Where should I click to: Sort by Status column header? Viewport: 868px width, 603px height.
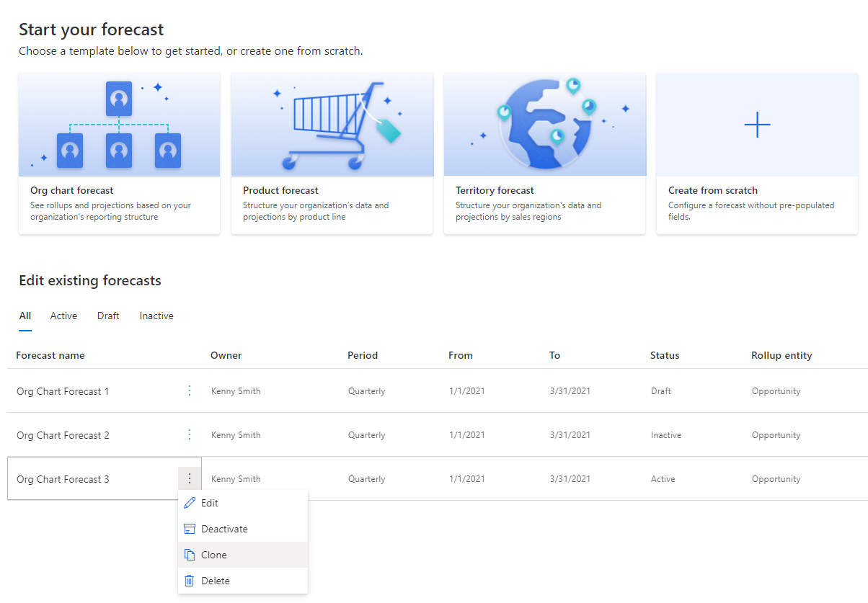tap(665, 355)
